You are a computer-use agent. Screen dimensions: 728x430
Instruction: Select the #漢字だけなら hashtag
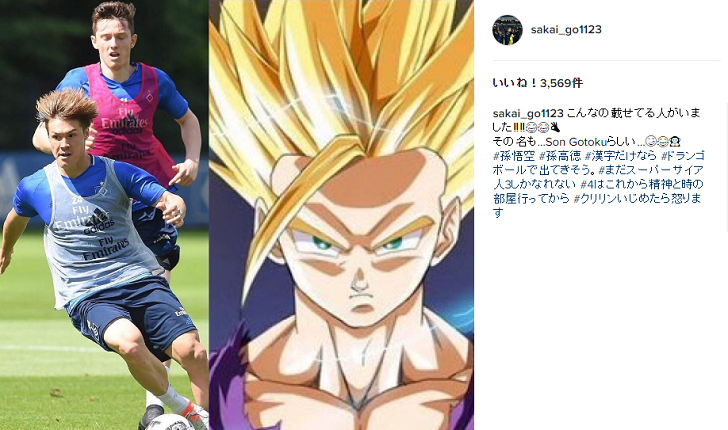[621, 156]
